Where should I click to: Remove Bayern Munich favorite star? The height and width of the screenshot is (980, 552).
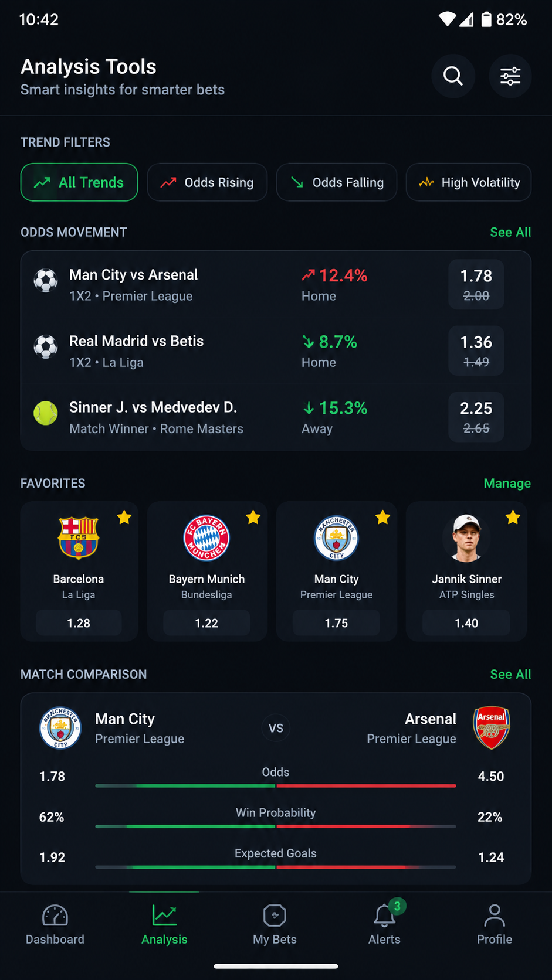click(x=253, y=517)
